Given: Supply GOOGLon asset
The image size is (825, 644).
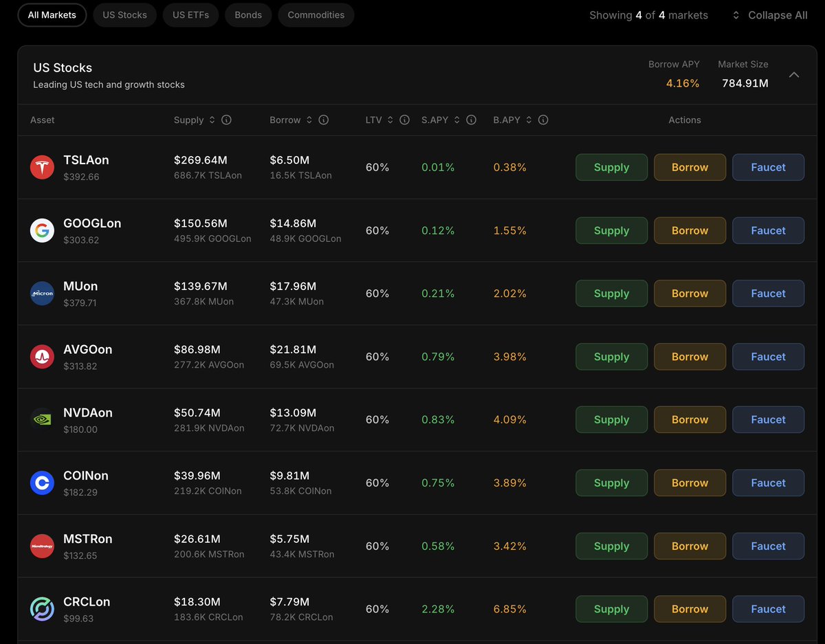Looking at the screenshot, I should (611, 230).
